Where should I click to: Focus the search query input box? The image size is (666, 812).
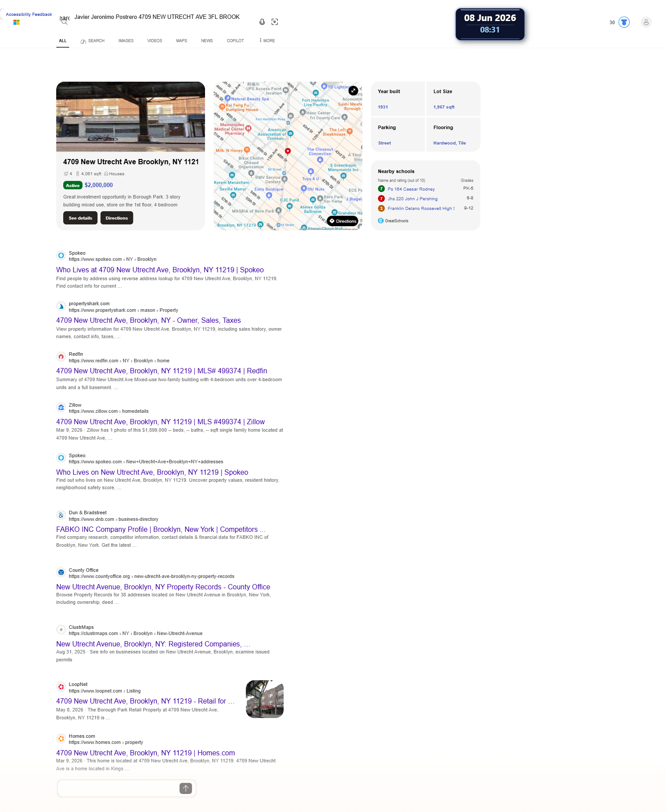162,17
